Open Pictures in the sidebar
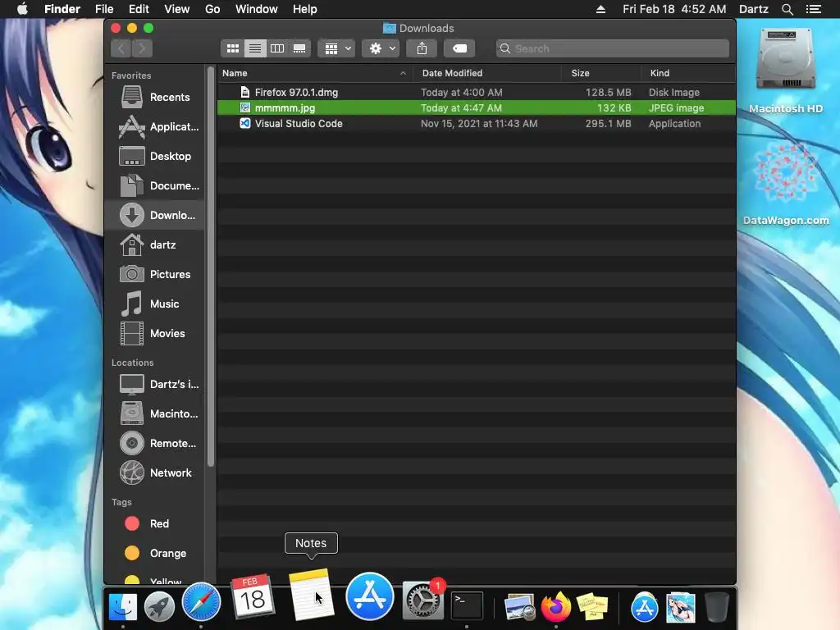Image resolution: width=840 pixels, height=630 pixels. point(155,274)
